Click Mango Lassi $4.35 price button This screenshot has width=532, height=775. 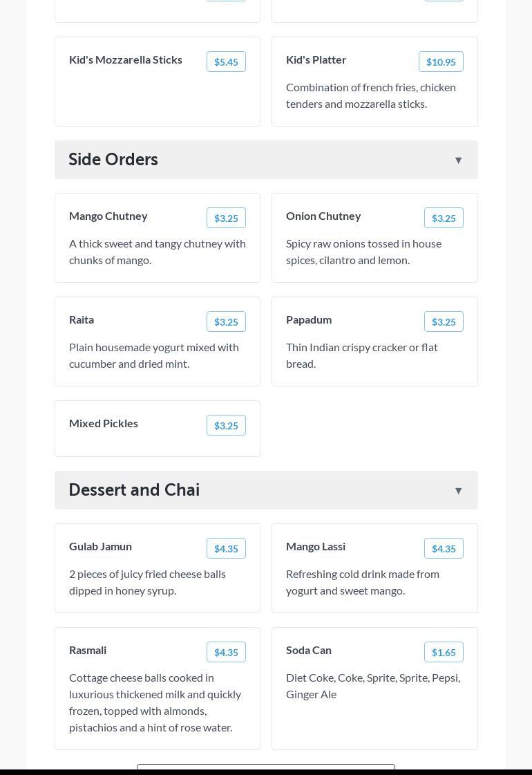[443, 548]
